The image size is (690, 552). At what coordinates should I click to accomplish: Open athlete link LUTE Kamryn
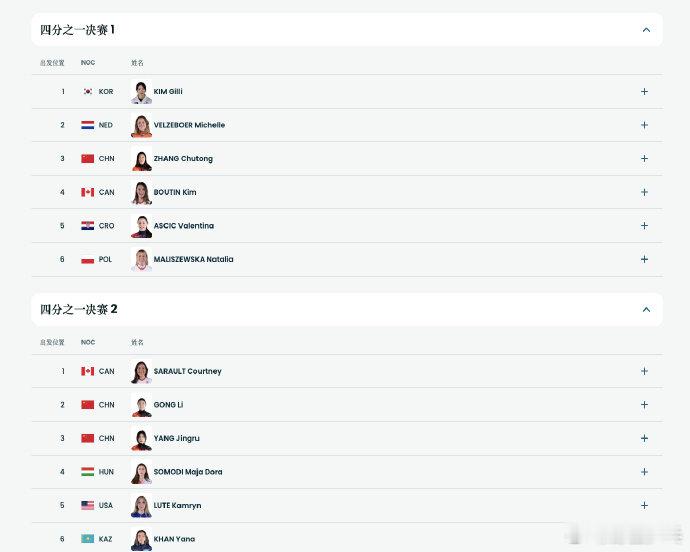tap(177, 506)
